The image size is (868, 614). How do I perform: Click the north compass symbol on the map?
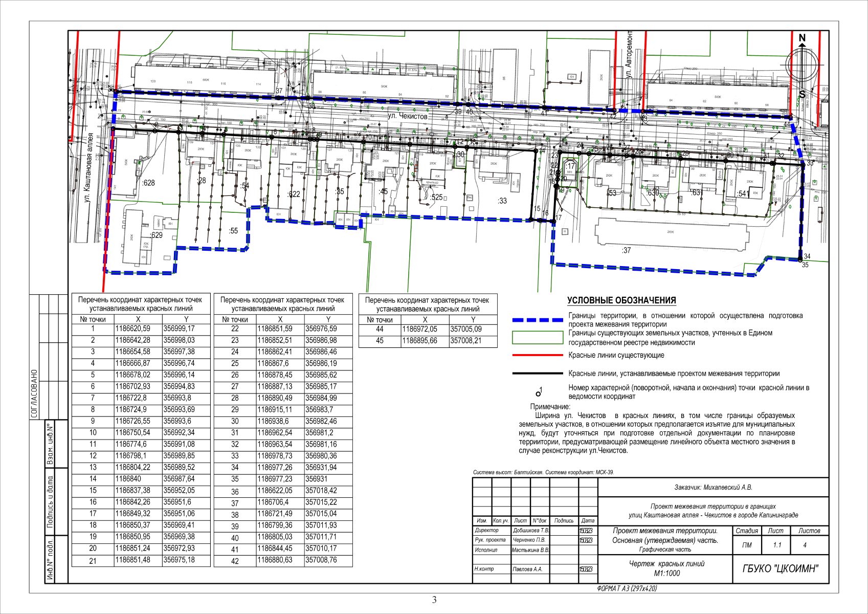coord(802,64)
